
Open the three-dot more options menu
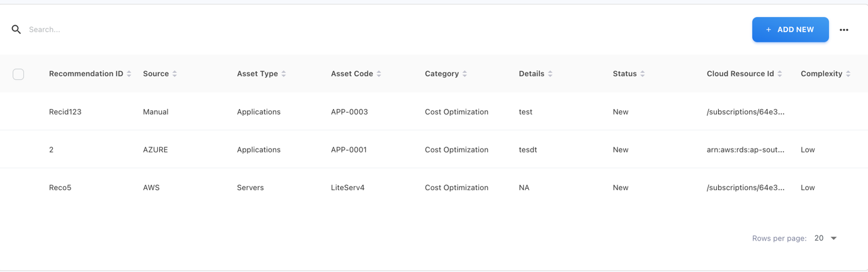coord(844,30)
